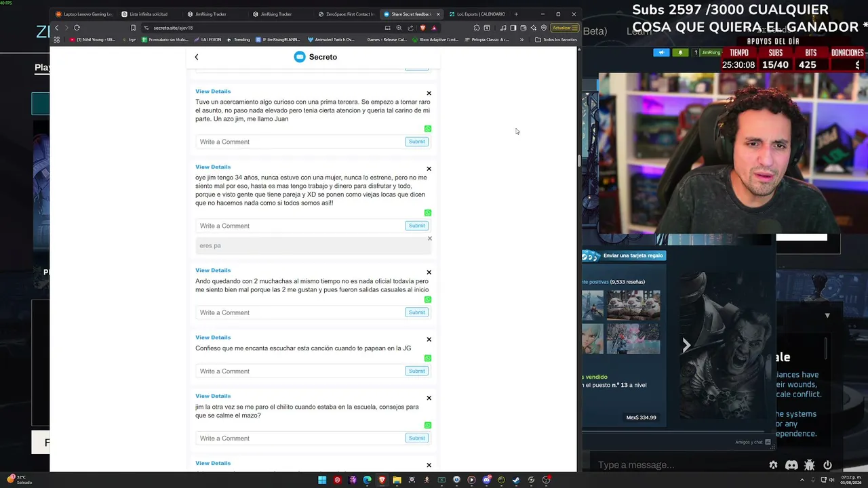Submit comment on 2 muchachas secret

point(416,312)
